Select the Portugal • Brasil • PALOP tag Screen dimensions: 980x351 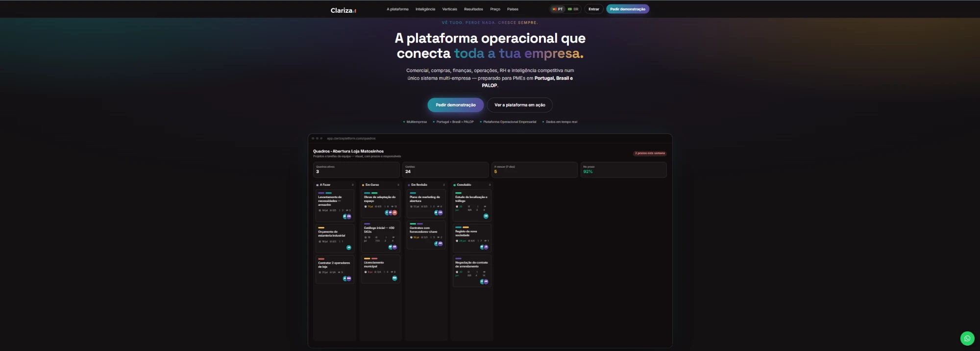click(455, 122)
